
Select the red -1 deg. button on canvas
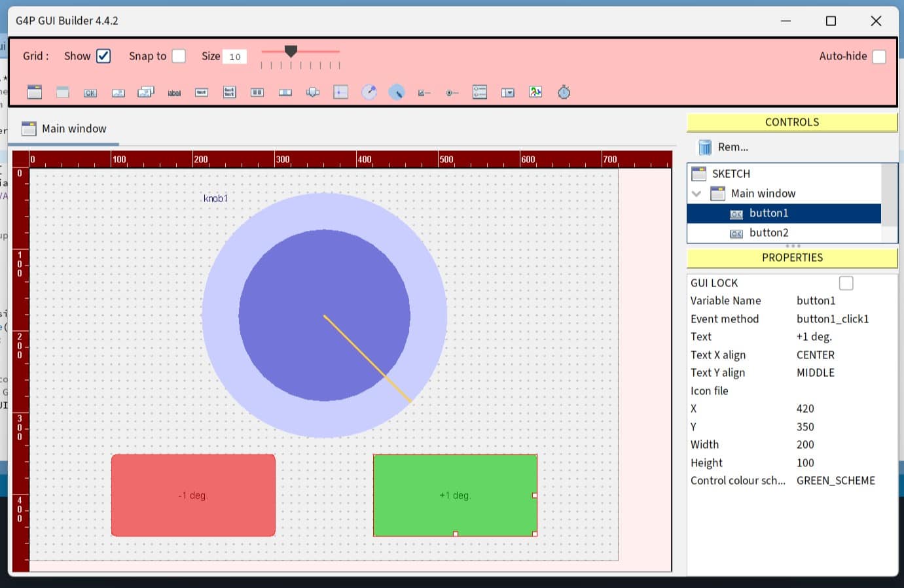193,495
